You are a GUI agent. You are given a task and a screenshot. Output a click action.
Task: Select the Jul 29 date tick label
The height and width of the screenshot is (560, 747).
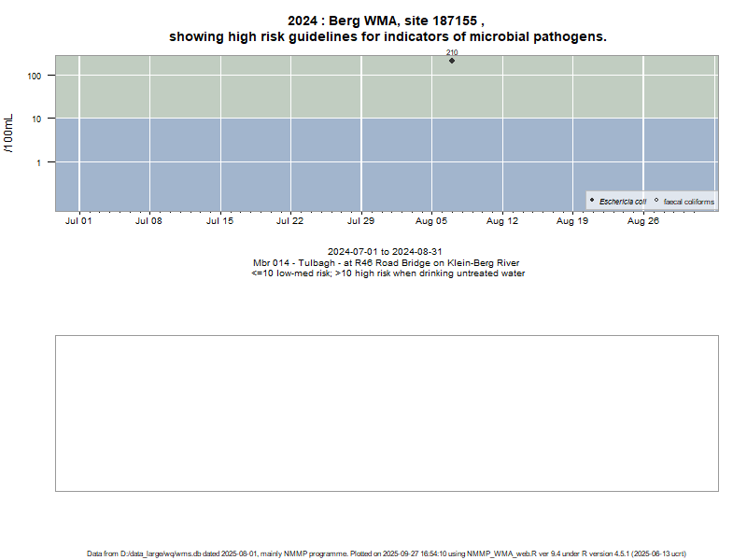coord(361,221)
